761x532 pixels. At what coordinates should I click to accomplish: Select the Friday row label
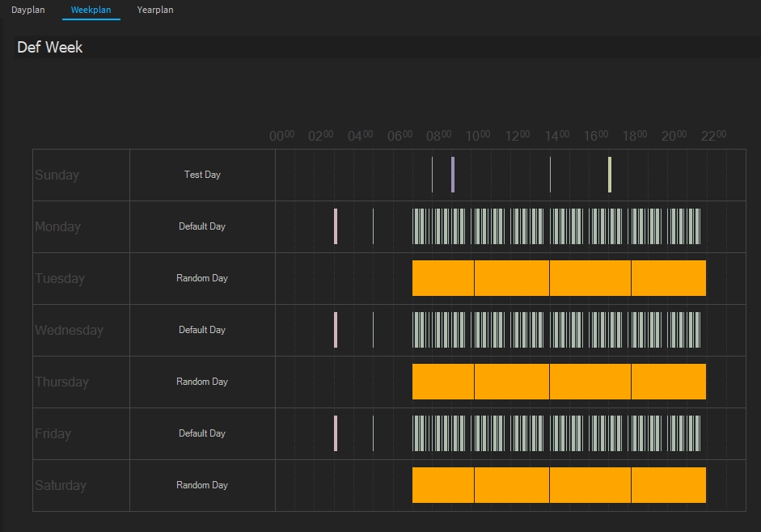(53, 433)
